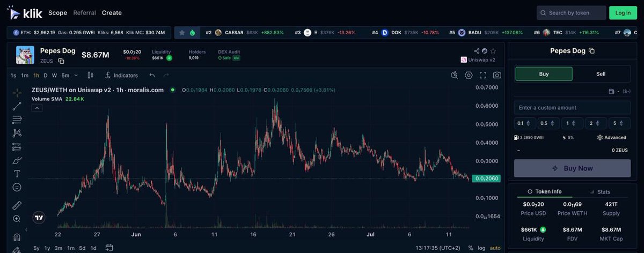The width and height of the screenshot is (644, 253).
Task: Click the 5% slippage setting
Action: click(x=568, y=138)
